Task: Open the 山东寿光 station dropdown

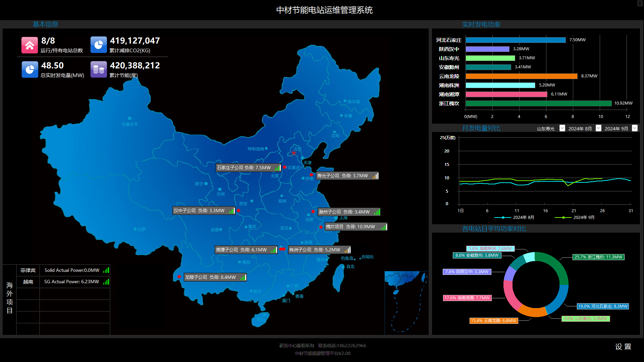Action: click(x=562, y=128)
